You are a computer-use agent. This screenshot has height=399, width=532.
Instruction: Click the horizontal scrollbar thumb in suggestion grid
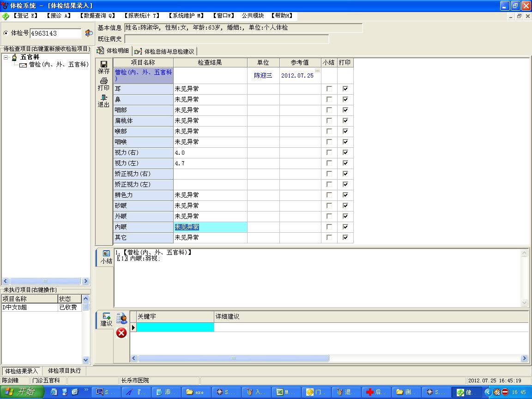click(233, 358)
